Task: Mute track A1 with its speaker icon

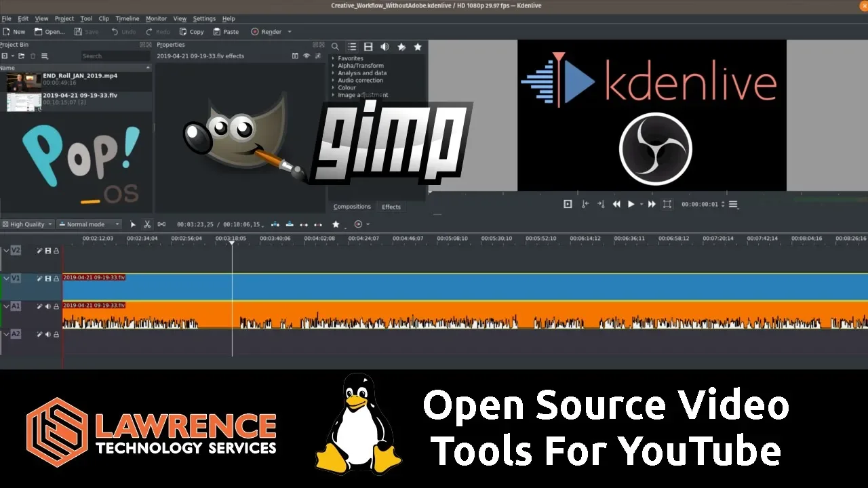Action: [47, 306]
